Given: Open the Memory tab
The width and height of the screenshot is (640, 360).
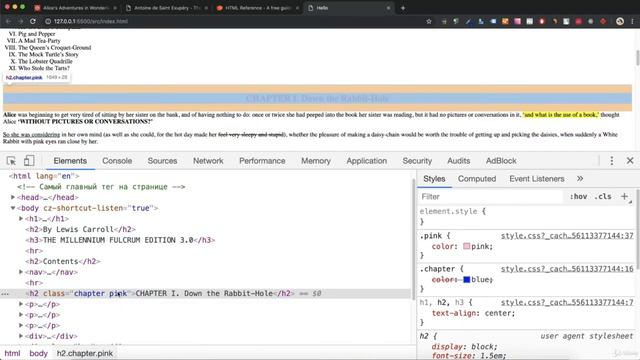Looking at the screenshot, I should [x=316, y=161].
